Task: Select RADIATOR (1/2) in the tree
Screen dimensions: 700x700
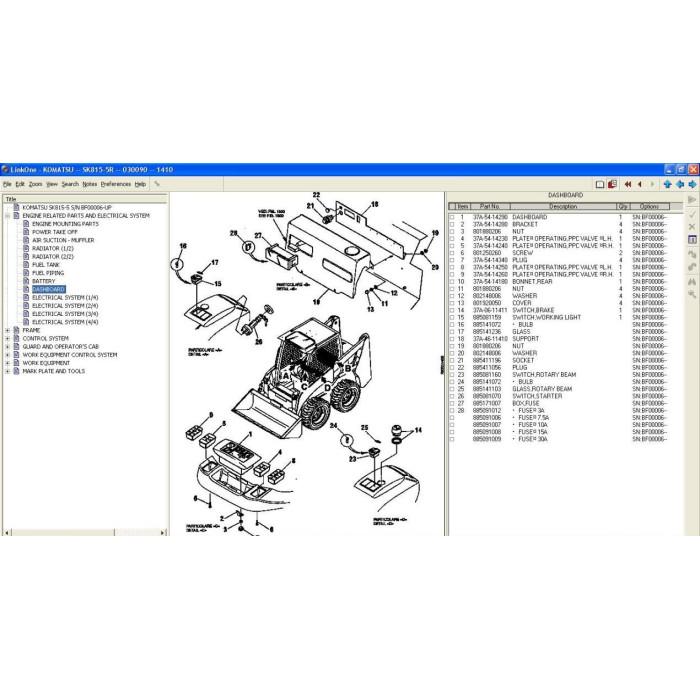Action: (53, 248)
